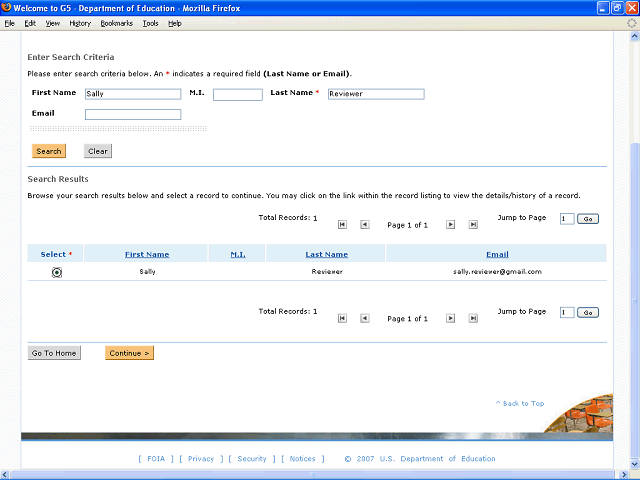The width and height of the screenshot is (640, 480).
Task: Focus the bottom Jump to Page field
Action: [567, 312]
